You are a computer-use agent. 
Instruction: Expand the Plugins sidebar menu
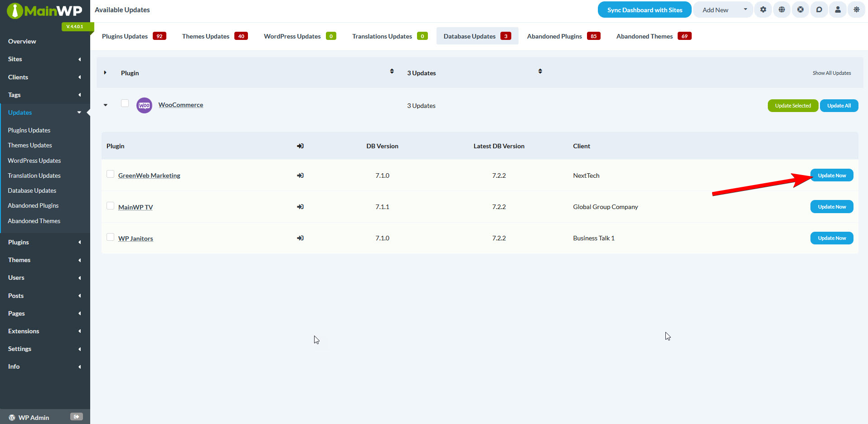tap(80, 242)
